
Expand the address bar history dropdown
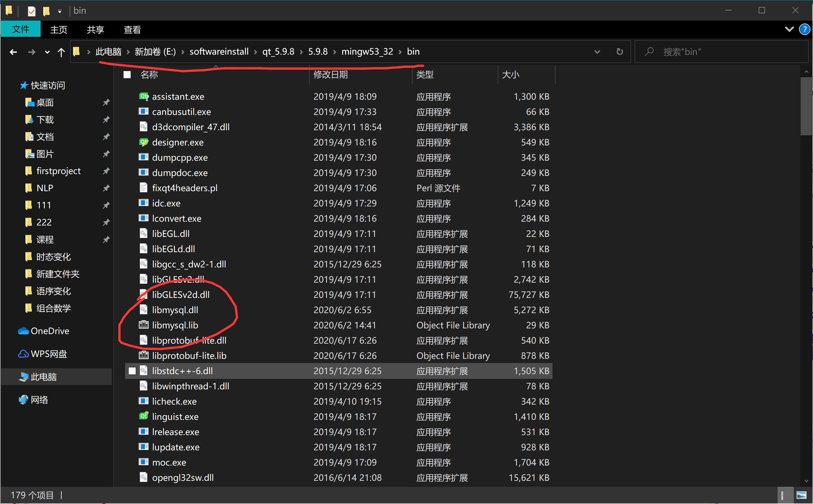tap(597, 52)
